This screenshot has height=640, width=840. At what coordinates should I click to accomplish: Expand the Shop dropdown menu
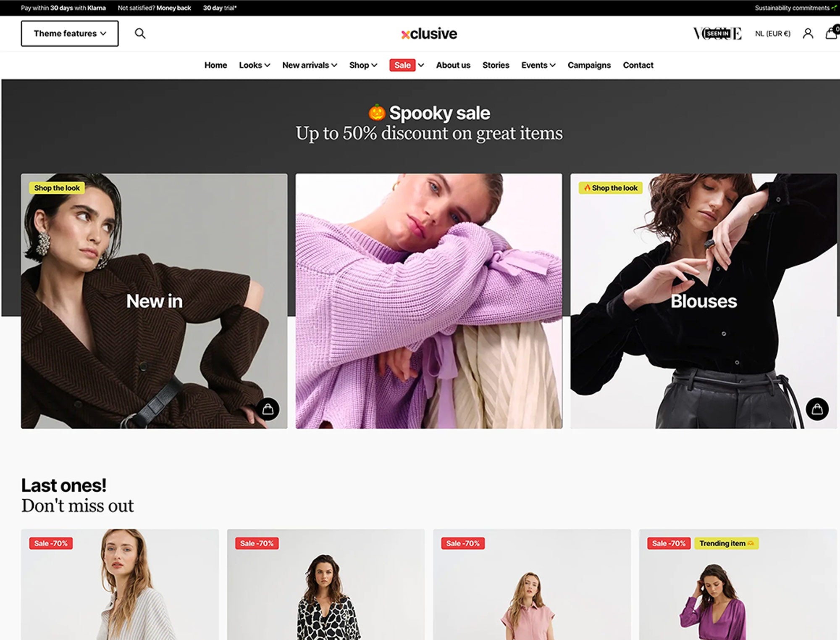tap(362, 65)
